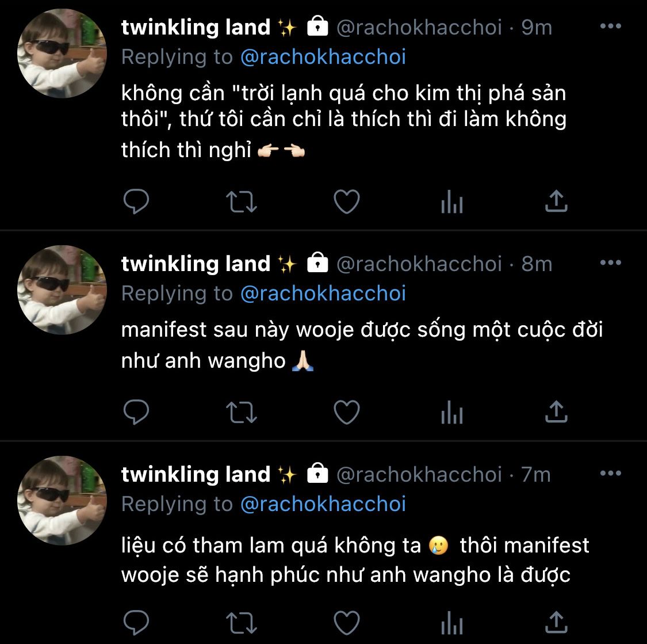Reply to the 9m tweet
The width and height of the screenshot is (647, 644).
coord(136,201)
